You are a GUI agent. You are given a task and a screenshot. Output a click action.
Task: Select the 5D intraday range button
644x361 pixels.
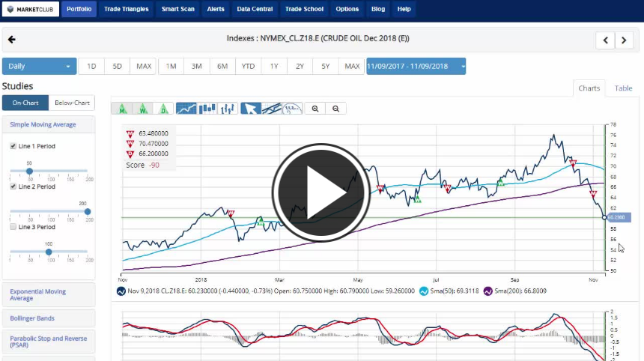click(x=117, y=66)
